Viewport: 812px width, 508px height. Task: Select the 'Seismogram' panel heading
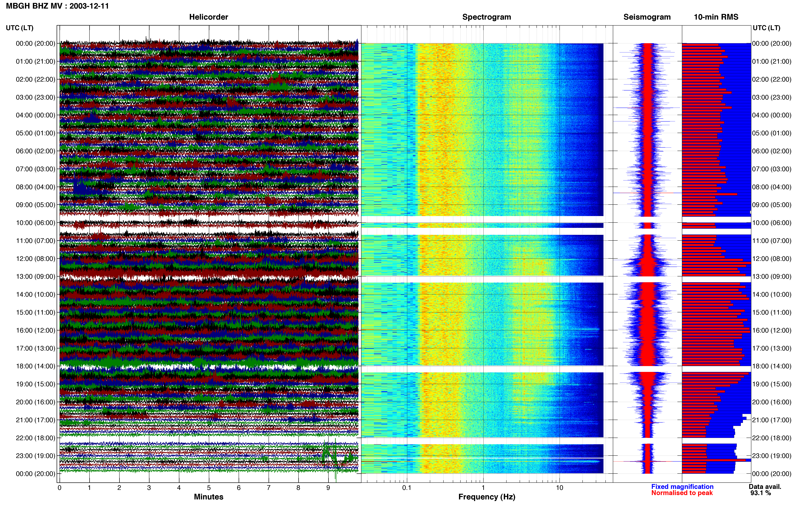tap(647, 17)
